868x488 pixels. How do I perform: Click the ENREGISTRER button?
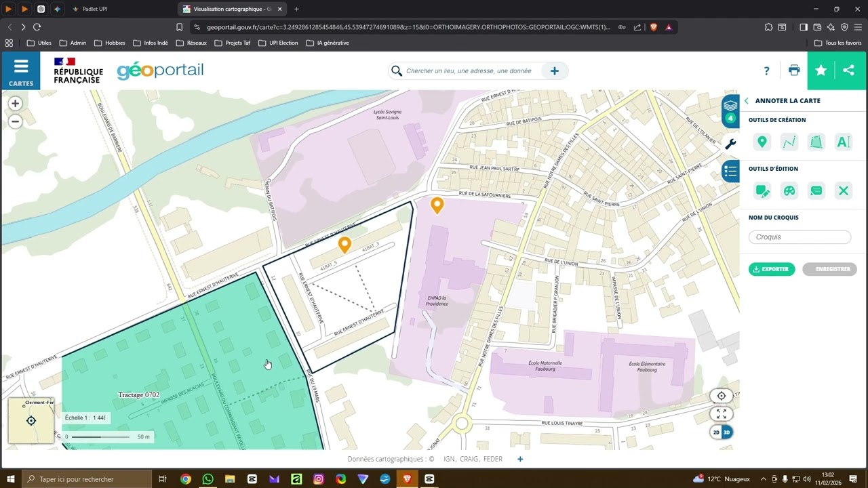pyautogui.click(x=829, y=269)
